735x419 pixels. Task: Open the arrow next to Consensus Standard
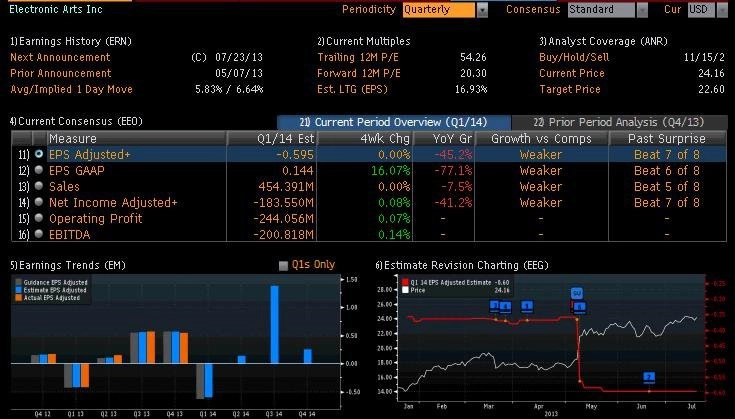tap(642, 10)
